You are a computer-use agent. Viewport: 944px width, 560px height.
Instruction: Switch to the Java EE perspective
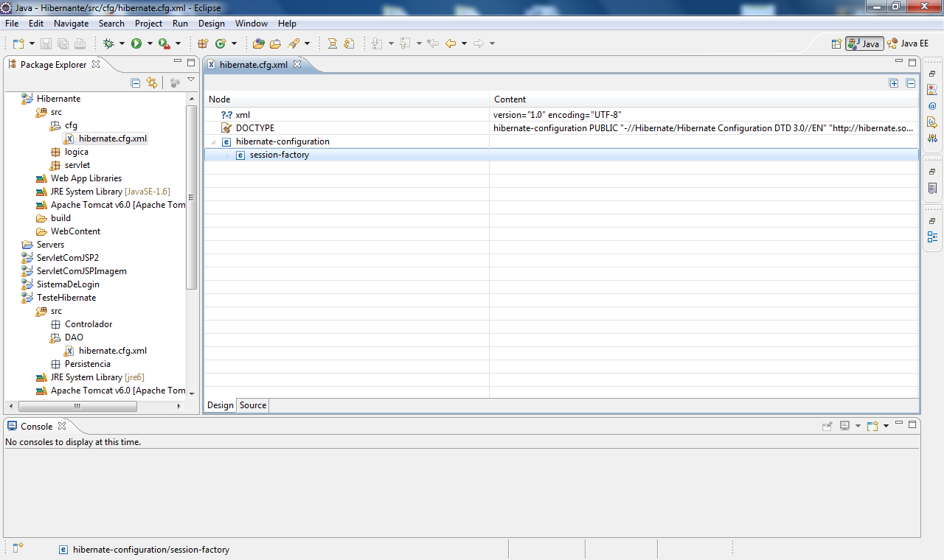click(909, 43)
